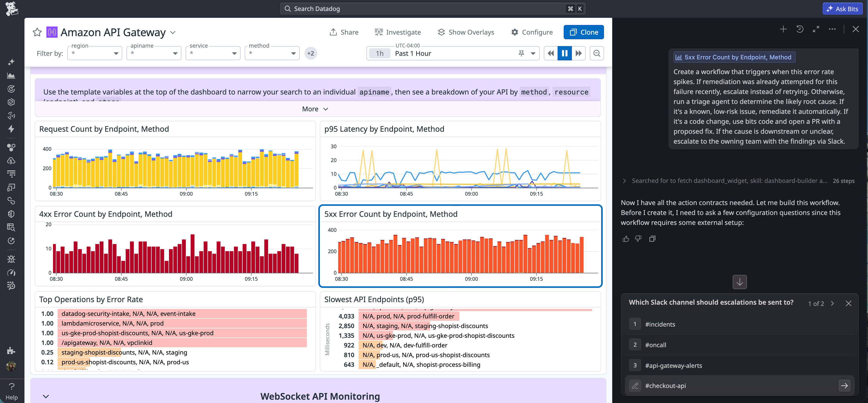Pin the time frame
This screenshot has width=868, height=403.
[x=521, y=53]
